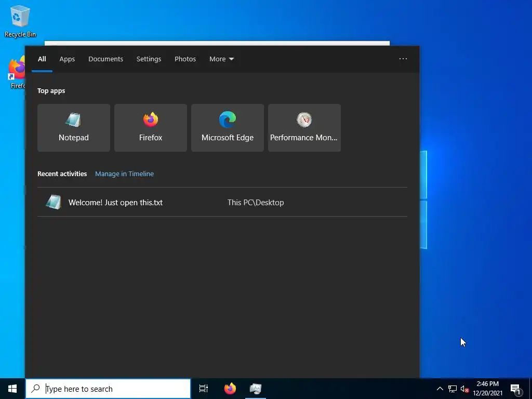Screen dimensions: 532x399
Task: Click the Windows Start button
Action: click(12, 389)
